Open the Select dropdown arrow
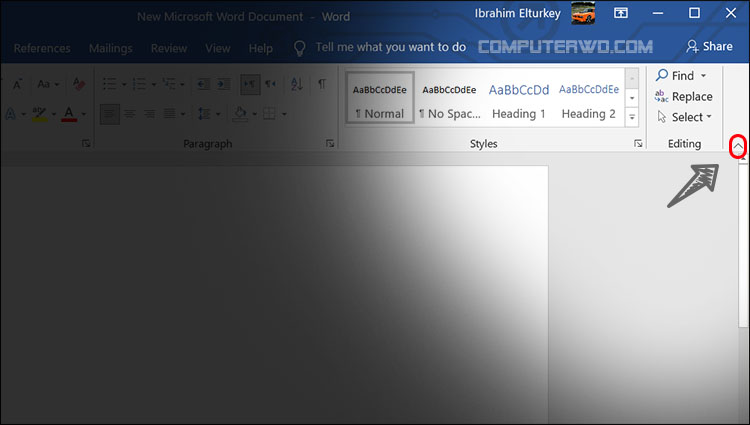 [x=709, y=117]
